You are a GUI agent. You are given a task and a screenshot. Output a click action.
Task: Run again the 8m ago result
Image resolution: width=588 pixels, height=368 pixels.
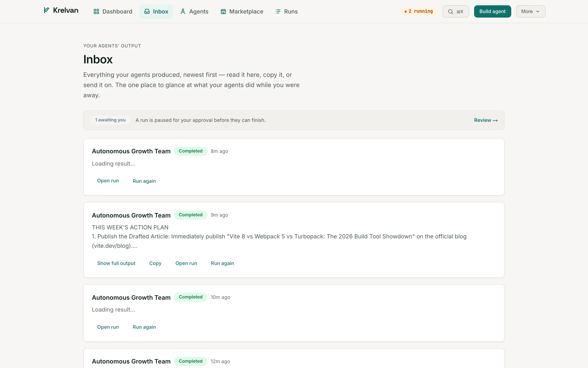click(144, 181)
